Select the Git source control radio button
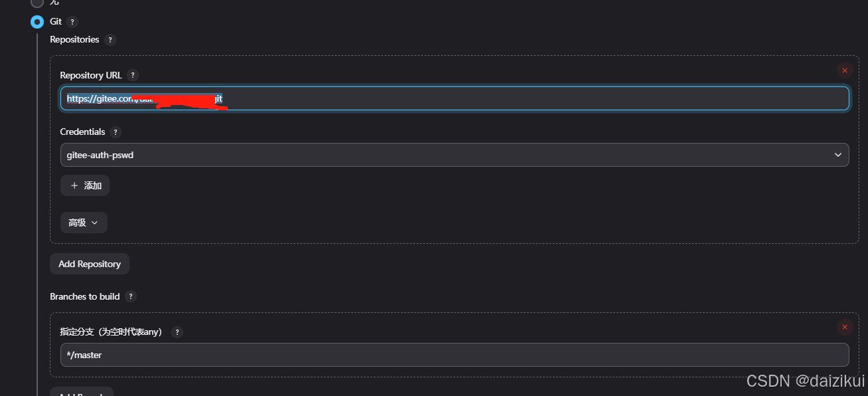Screen dimensions: 868x396 tap(37, 21)
